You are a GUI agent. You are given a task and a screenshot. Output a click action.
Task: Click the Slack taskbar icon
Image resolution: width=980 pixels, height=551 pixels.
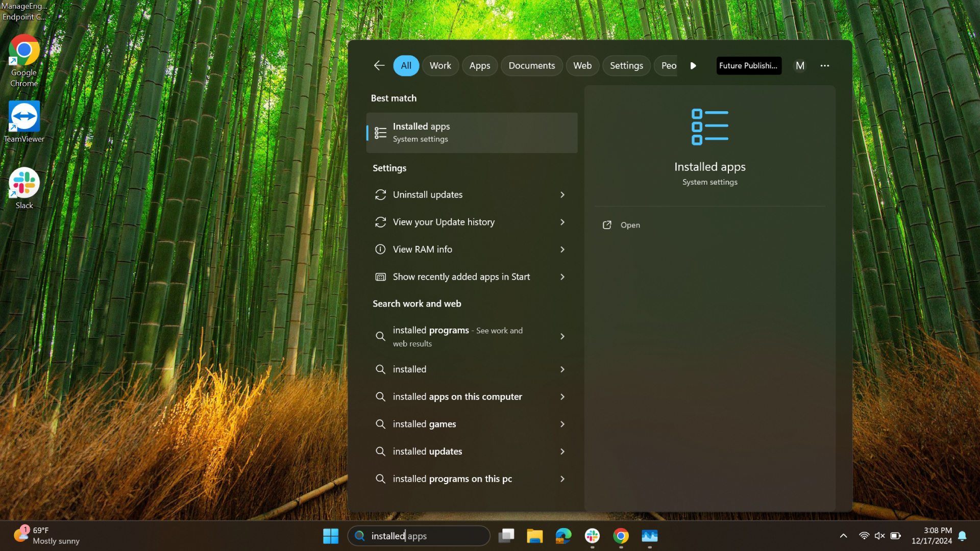click(592, 536)
